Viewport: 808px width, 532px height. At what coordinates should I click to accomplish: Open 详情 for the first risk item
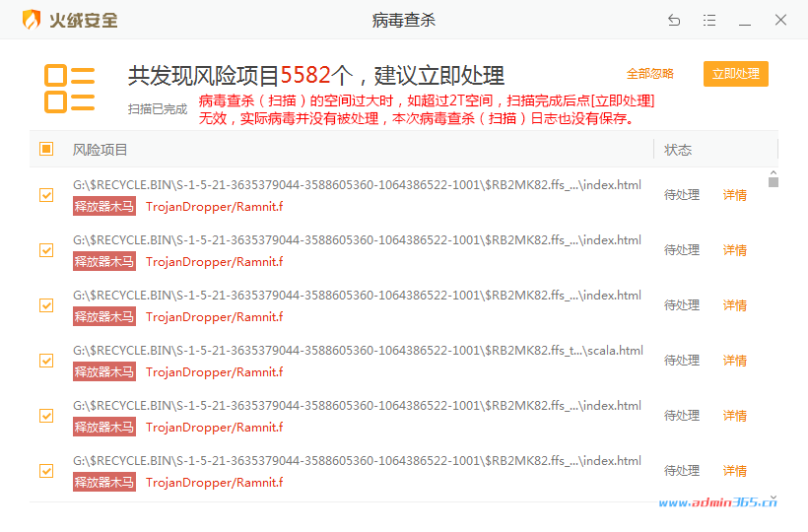click(735, 195)
